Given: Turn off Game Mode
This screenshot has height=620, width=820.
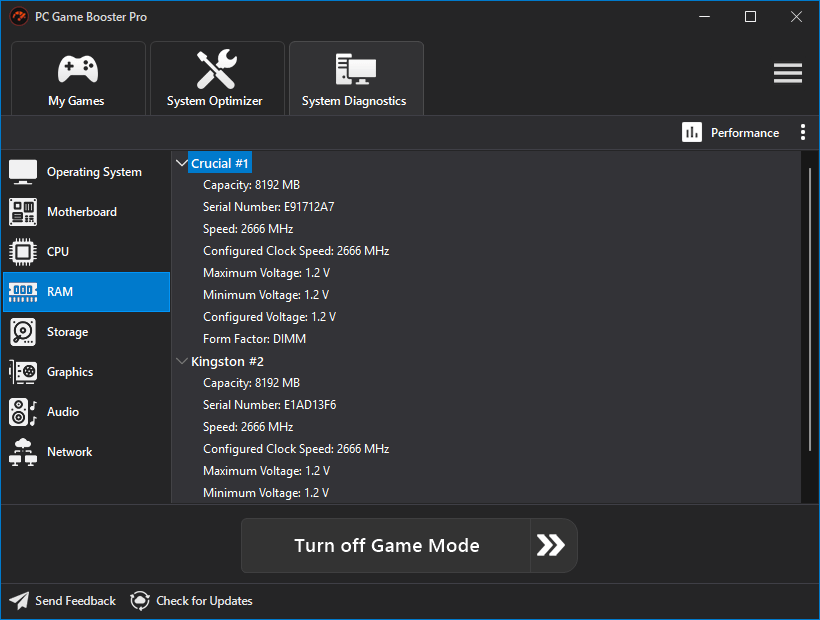Looking at the screenshot, I should [x=386, y=545].
